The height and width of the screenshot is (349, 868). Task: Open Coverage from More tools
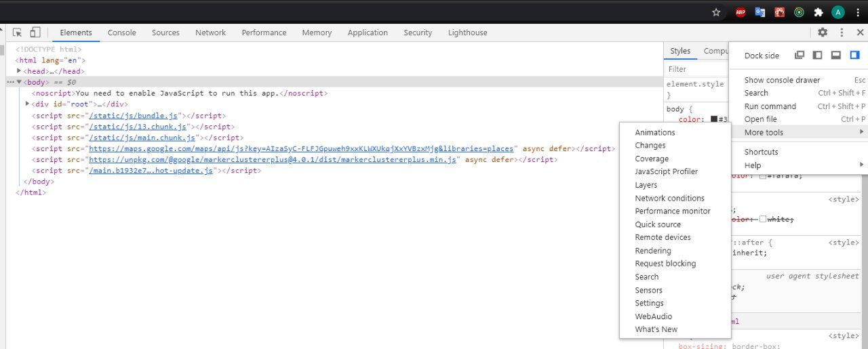point(675,159)
